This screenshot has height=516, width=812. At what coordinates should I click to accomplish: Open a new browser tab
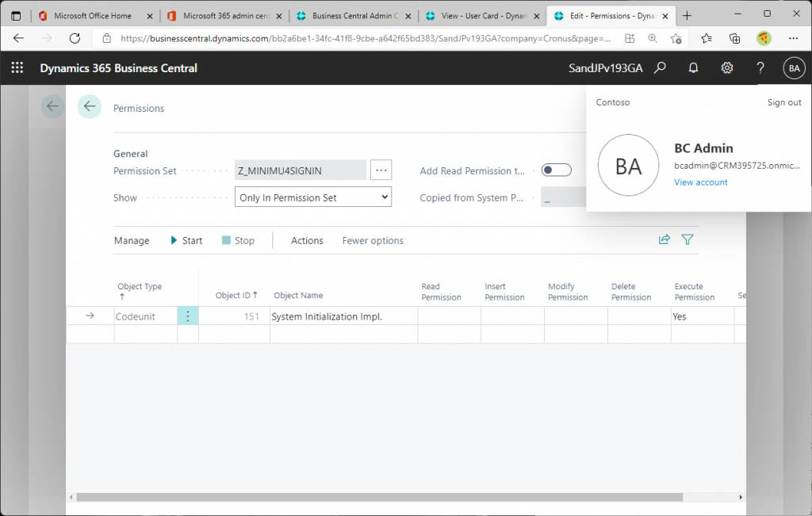687,16
